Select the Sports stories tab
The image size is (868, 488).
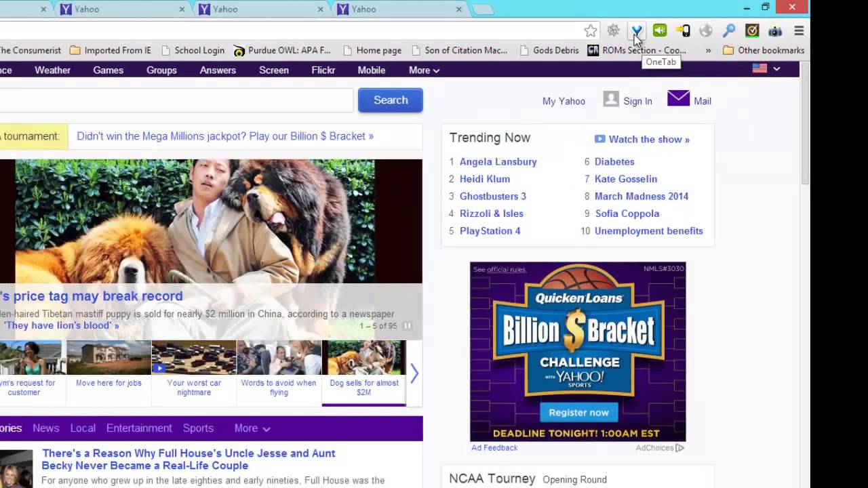tap(198, 428)
